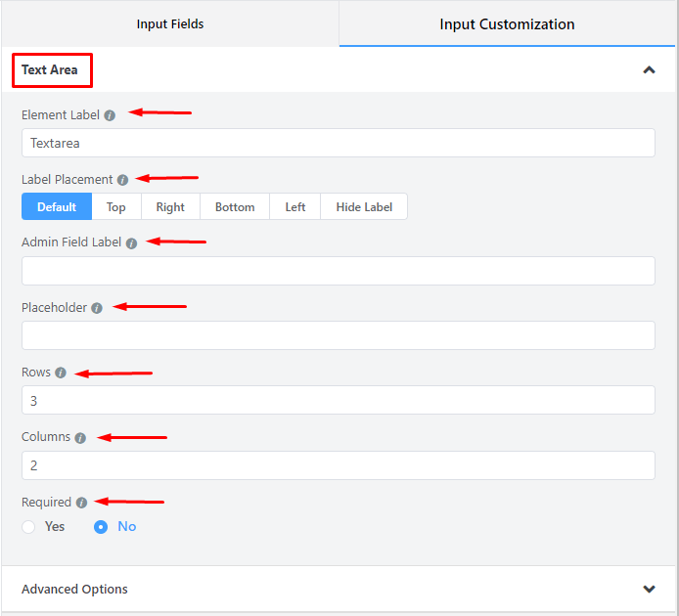679x616 pixels.
Task: Click the Admin Field Label info icon
Action: click(131, 243)
